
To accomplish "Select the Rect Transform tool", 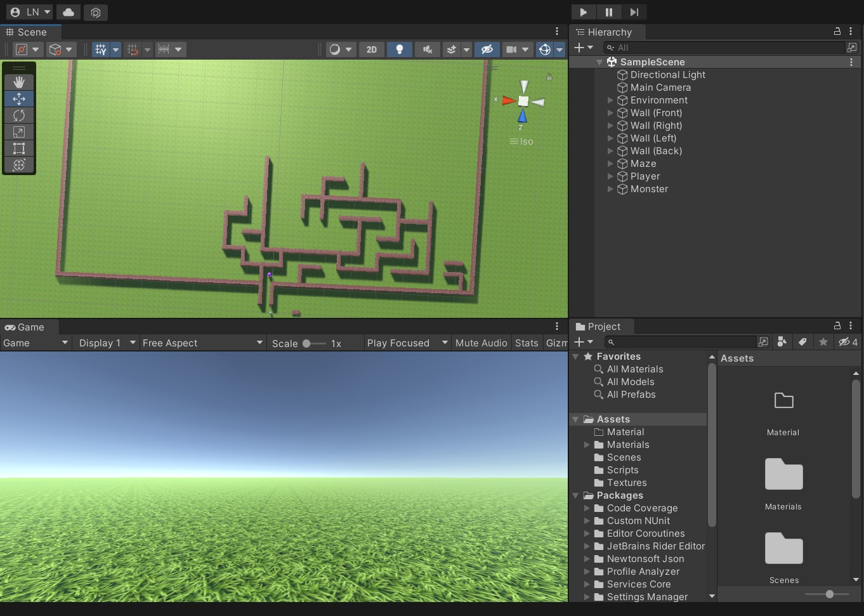I will 19,148.
